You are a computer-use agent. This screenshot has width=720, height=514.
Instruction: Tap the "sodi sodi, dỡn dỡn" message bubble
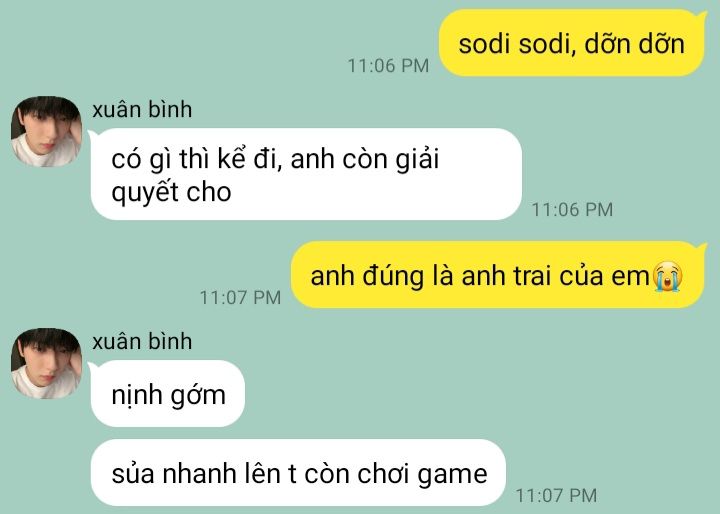572,43
